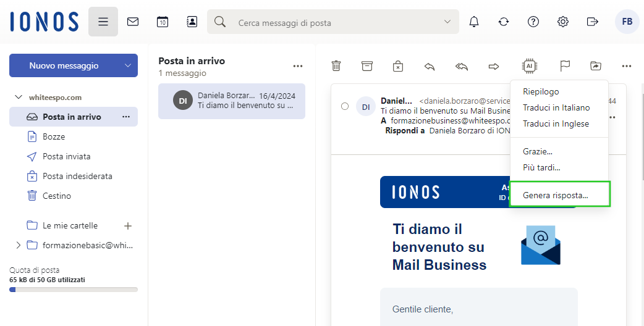
Task: Sign out using logout icon
Action: pos(592,22)
